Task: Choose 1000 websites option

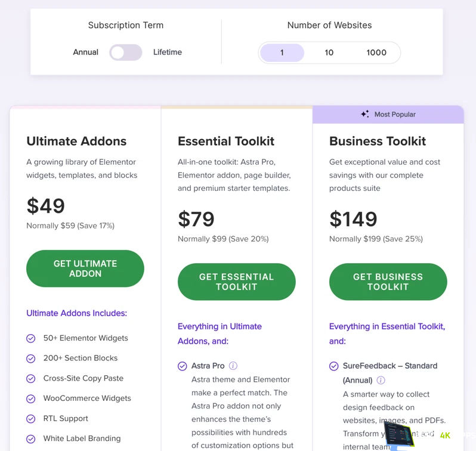Action: (376, 52)
